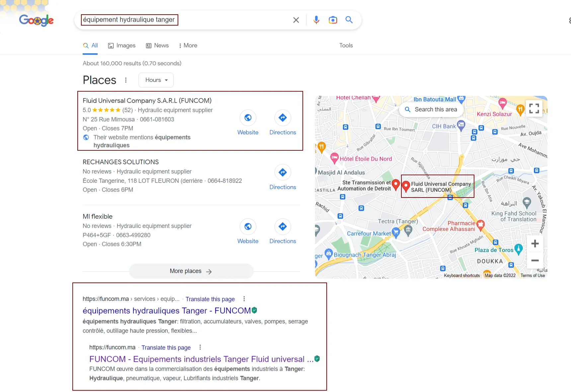Switch to the Images tab

(x=122, y=45)
